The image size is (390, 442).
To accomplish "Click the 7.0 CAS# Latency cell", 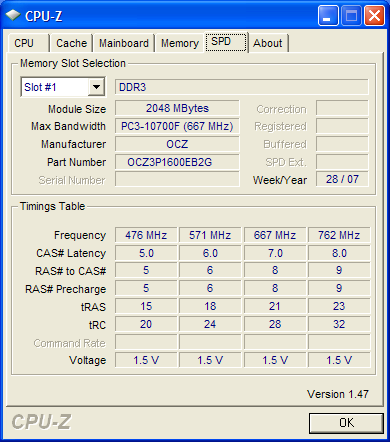I will tap(275, 253).
